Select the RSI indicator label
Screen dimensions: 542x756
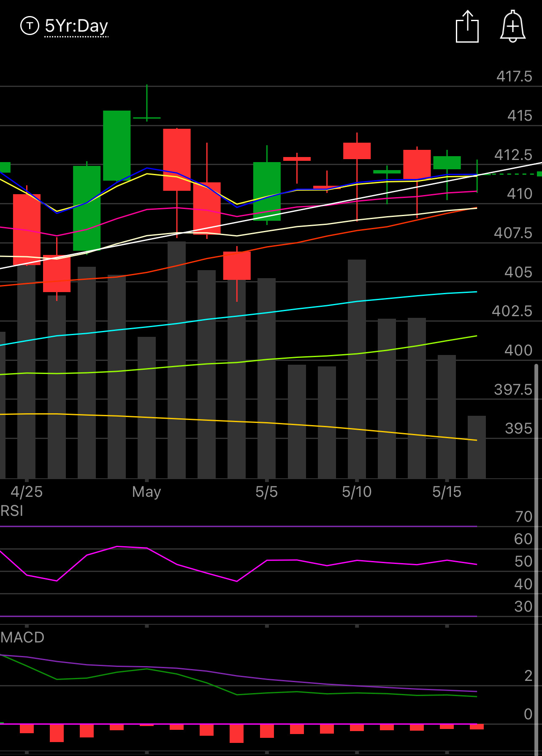(x=12, y=511)
